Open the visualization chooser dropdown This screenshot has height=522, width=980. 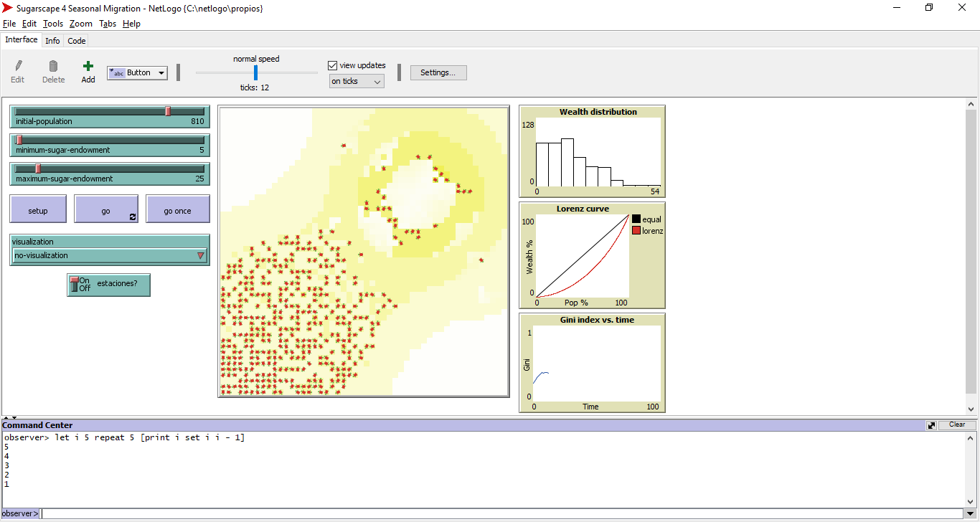110,255
